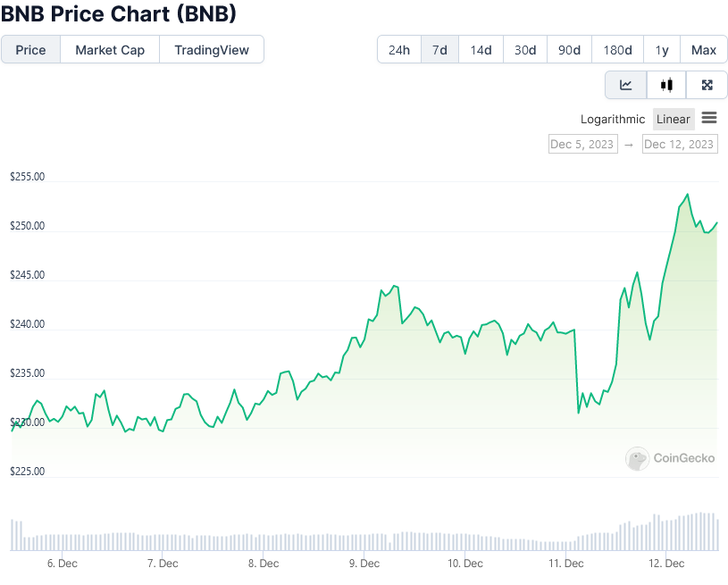Choose the 30d time range
Screen dimensions: 728x585
point(525,50)
